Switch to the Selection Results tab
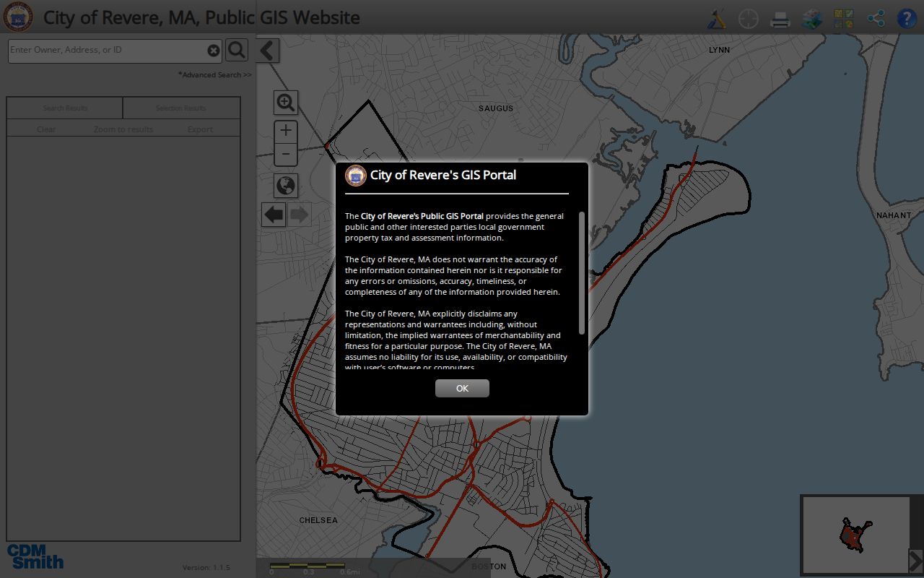 click(x=181, y=108)
